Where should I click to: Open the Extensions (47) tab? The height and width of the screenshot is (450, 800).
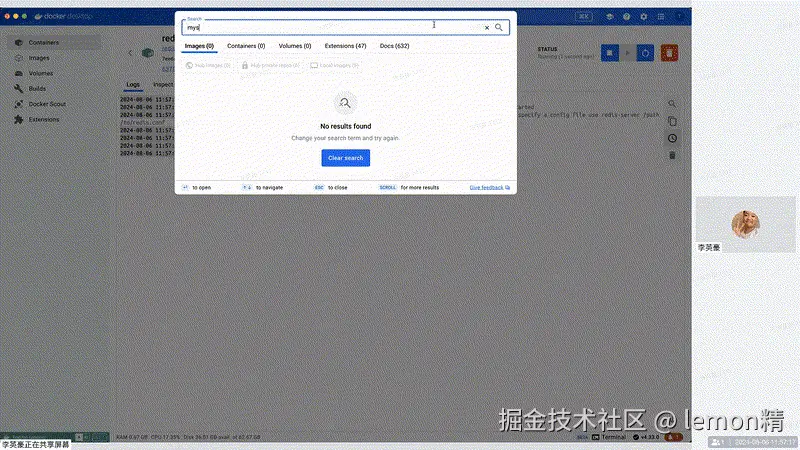click(345, 46)
